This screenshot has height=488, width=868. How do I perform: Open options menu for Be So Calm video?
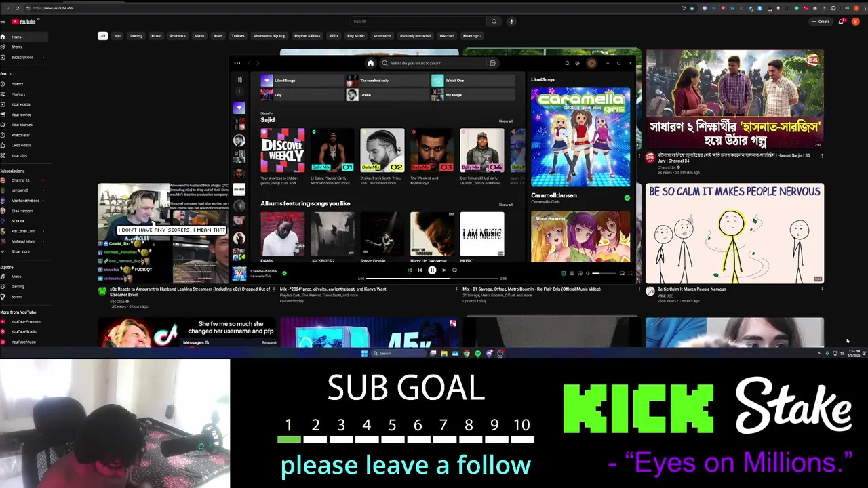tap(821, 289)
